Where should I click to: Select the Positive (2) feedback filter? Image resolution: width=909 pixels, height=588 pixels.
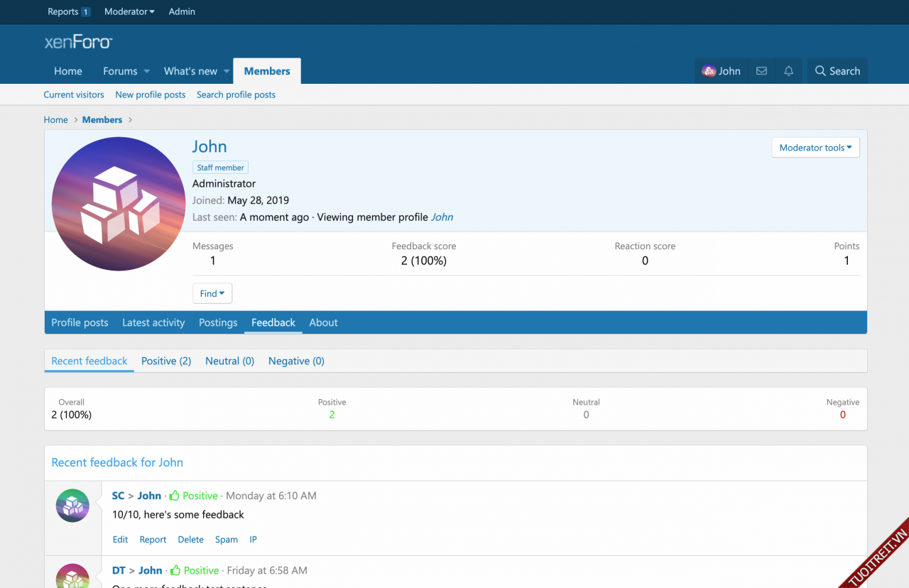pos(166,361)
